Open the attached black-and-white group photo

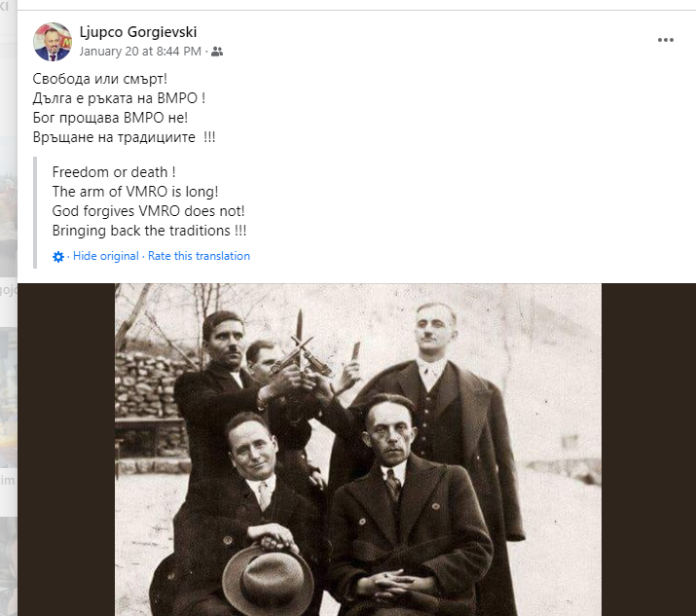tap(358, 450)
